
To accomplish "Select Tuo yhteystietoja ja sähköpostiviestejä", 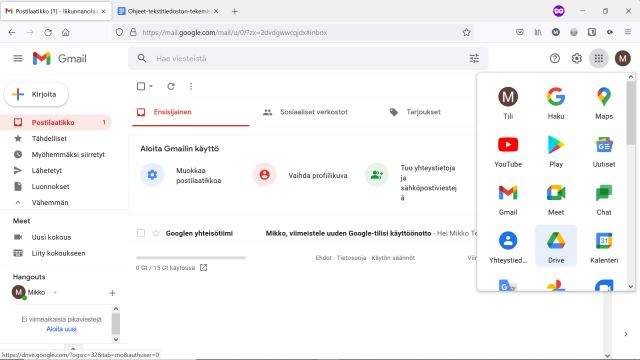I will [411, 183].
